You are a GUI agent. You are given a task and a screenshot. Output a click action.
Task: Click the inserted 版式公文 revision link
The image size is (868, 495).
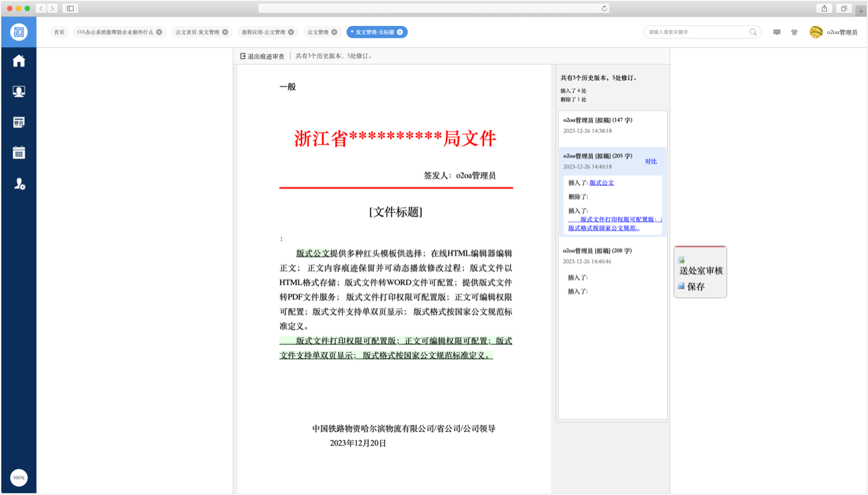[x=602, y=182]
